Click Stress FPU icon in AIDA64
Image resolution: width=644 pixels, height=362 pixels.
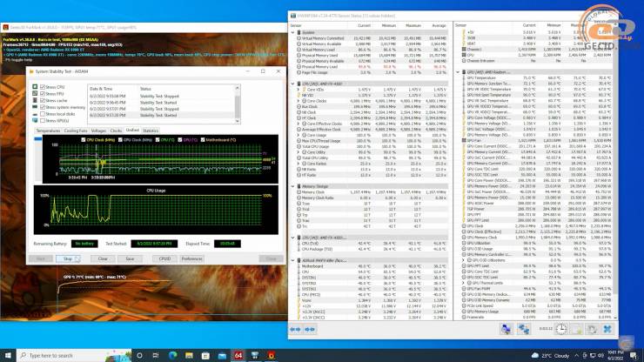[x=35, y=93]
